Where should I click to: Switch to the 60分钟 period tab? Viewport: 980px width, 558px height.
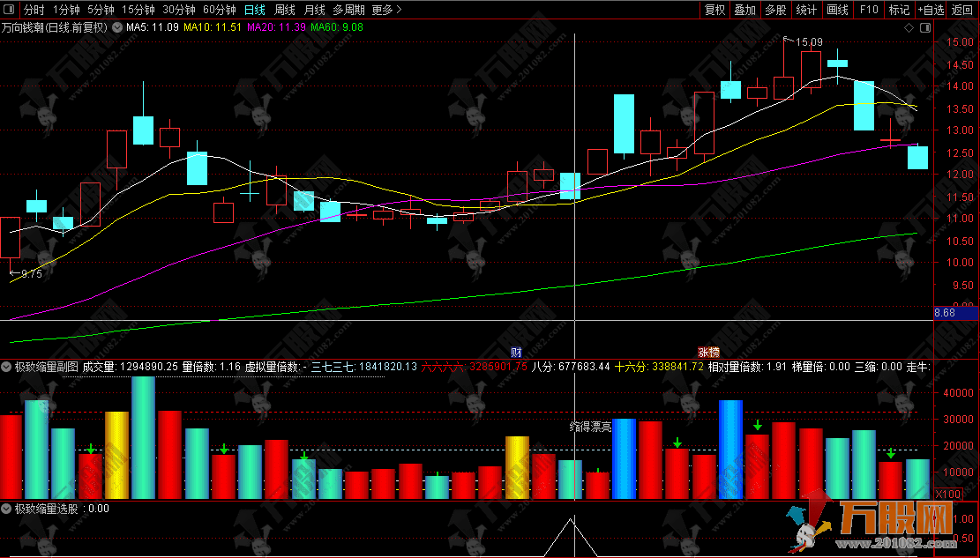pos(219,10)
